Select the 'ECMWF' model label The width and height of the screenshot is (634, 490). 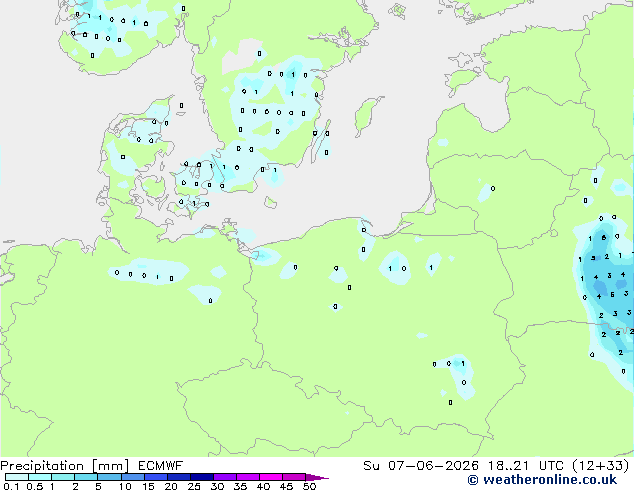[161, 466]
